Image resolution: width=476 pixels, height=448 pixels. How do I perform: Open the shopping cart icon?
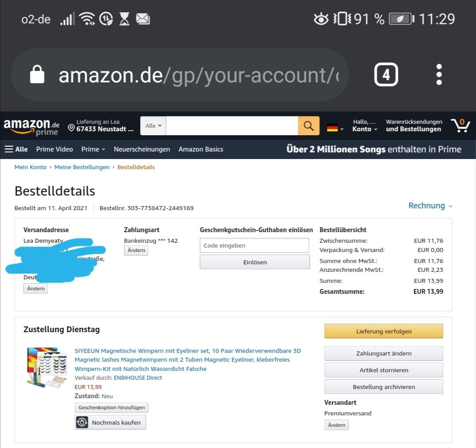(461, 125)
